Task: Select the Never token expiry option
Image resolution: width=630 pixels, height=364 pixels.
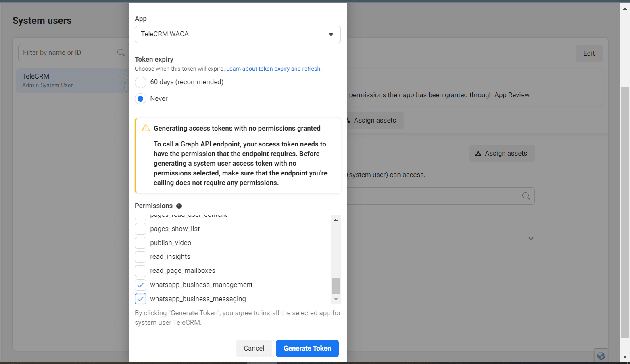Action: pyautogui.click(x=140, y=99)
